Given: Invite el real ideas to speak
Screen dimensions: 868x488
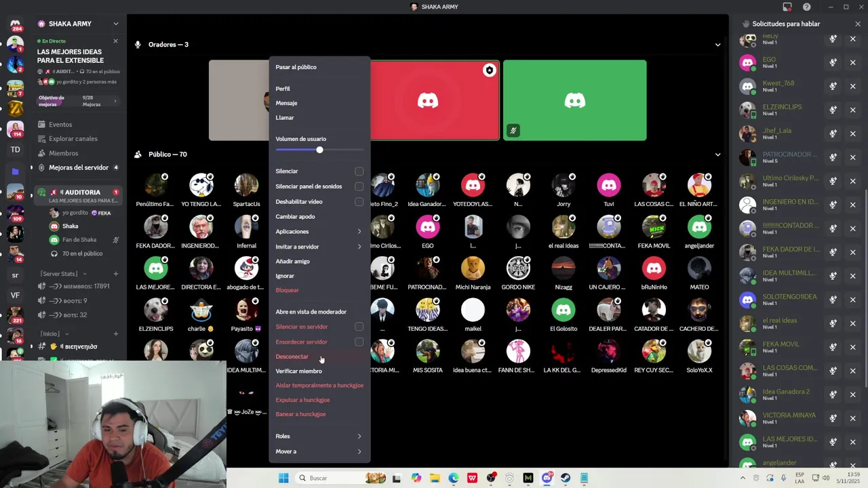Looking at the screenshot, I should [x=833, y=323].
